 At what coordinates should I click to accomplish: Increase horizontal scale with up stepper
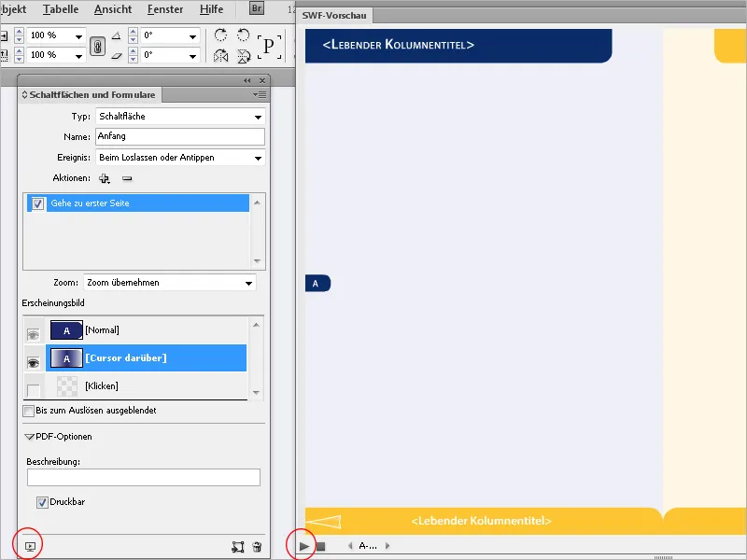click(19, 32)
